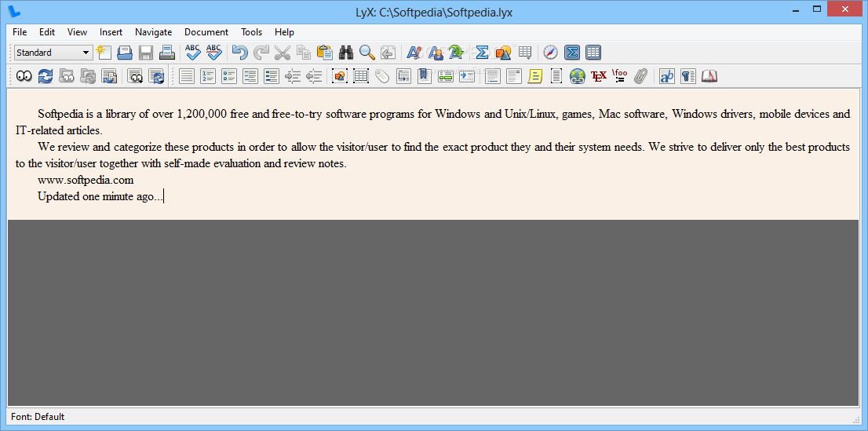Insert a yellow LyX note
This screenshot has height=431, width=868.
pos(534,76)
